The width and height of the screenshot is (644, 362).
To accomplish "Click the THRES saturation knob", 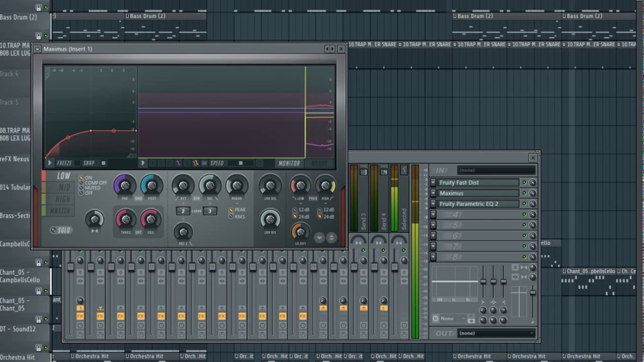I will [x=125, y=219].
